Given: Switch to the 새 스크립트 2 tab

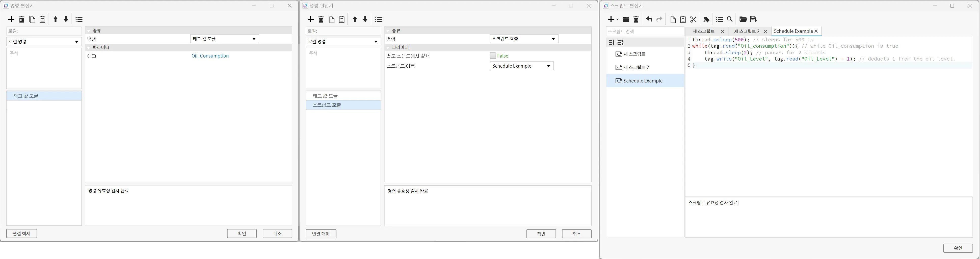Looking at the screenshot, I should tap(746, 32).
